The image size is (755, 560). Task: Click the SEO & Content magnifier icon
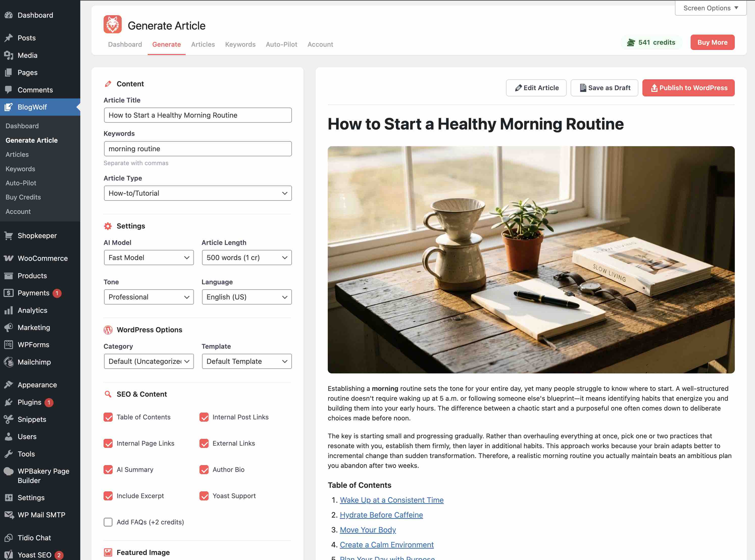tap(108, 394)
